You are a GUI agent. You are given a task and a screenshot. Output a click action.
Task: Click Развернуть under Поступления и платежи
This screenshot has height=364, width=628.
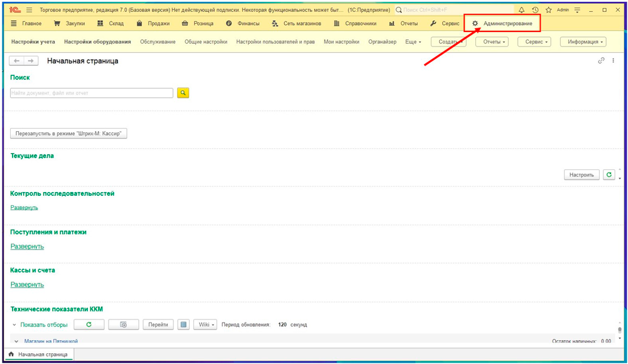pos(27,246)
